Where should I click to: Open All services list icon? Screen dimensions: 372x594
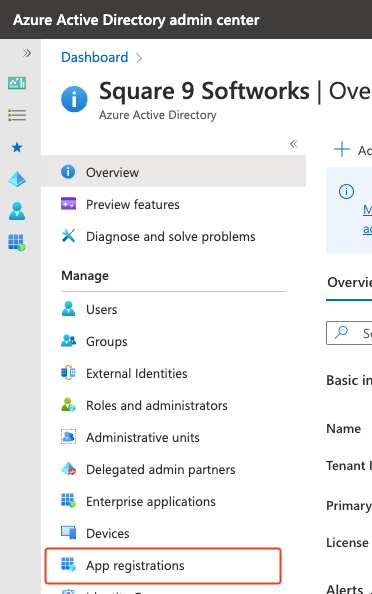coord(17,115)
